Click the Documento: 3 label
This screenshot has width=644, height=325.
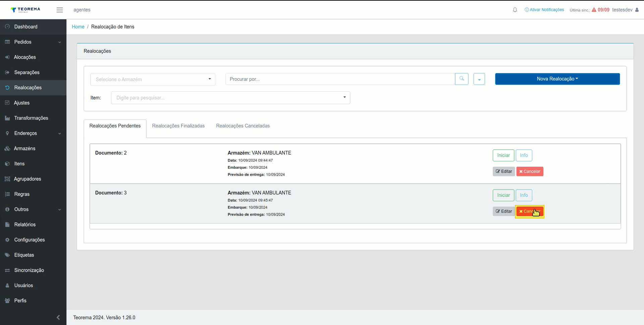click(111, 193)
